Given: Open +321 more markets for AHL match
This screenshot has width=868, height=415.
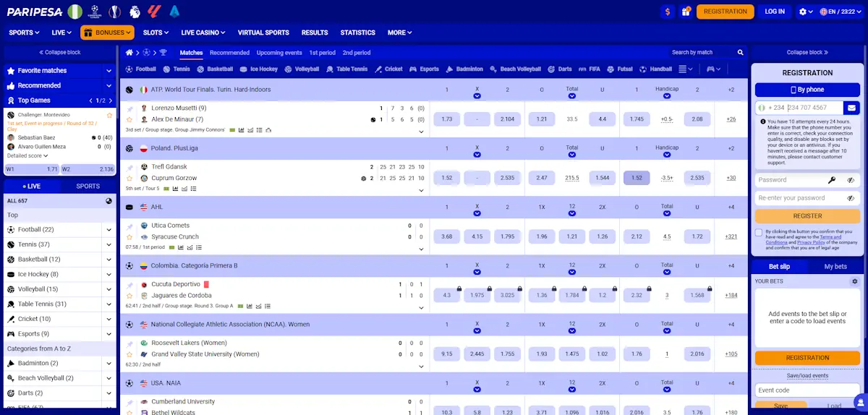Looking at the screenshot, I should coord(731,236).
